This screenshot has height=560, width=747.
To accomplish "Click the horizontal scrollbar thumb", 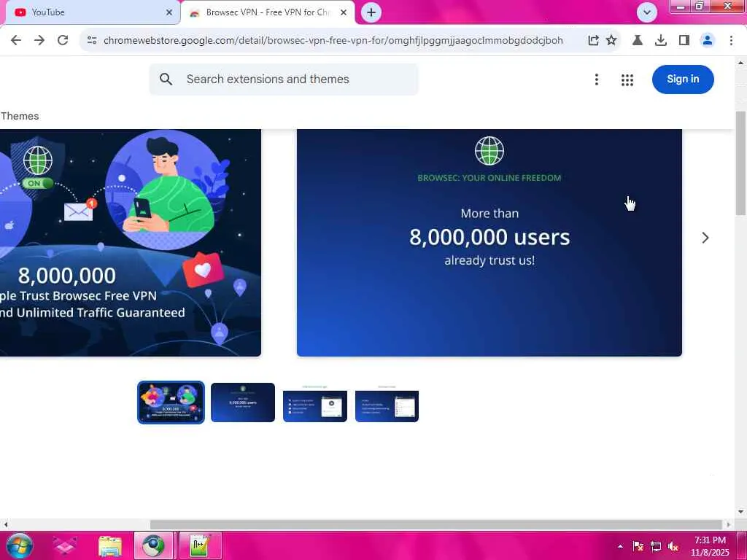I will point(436,524).
